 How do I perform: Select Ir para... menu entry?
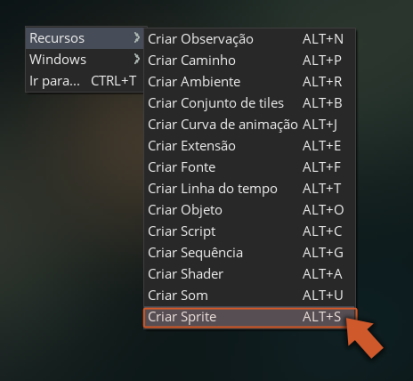point(84,81)
